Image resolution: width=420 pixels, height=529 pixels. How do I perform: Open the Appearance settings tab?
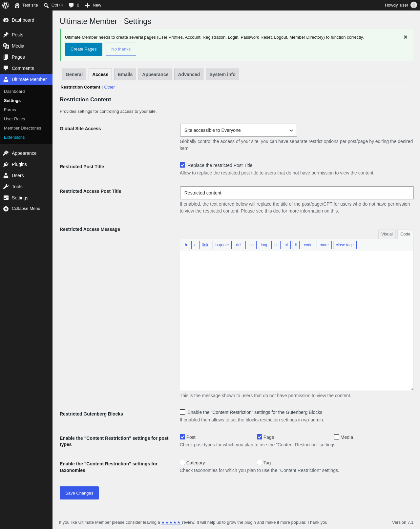click(155, 74)
